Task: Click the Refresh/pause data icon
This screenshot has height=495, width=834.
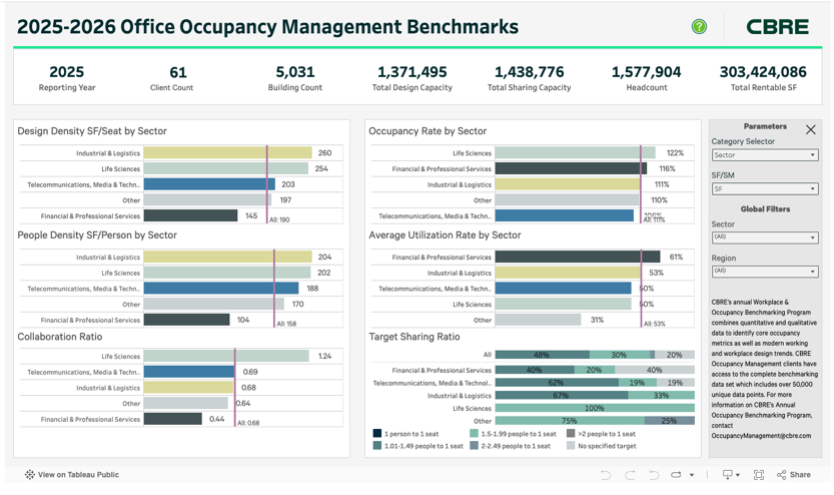Action: point(676,475)
